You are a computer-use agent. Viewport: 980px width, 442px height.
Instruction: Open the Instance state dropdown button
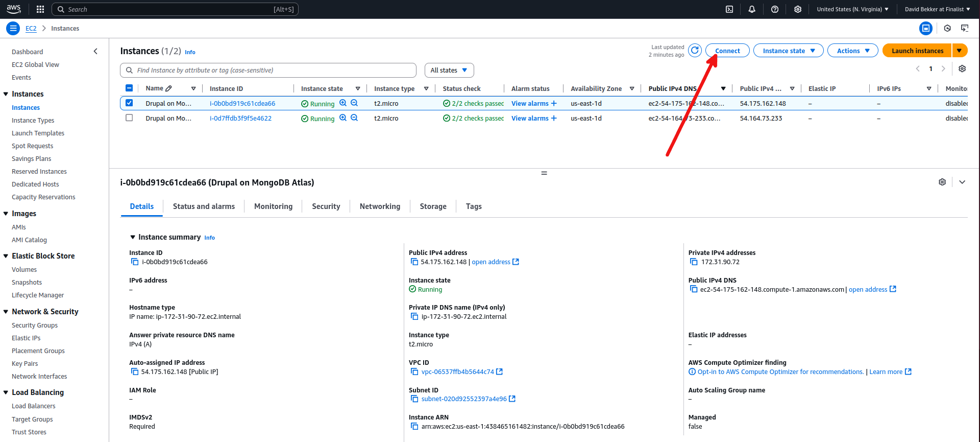pos(789,51)
